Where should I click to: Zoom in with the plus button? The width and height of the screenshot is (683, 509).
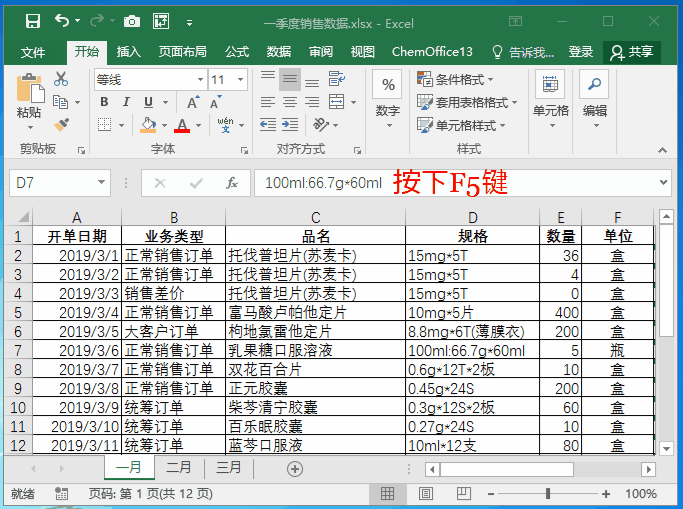click(606, 494)
